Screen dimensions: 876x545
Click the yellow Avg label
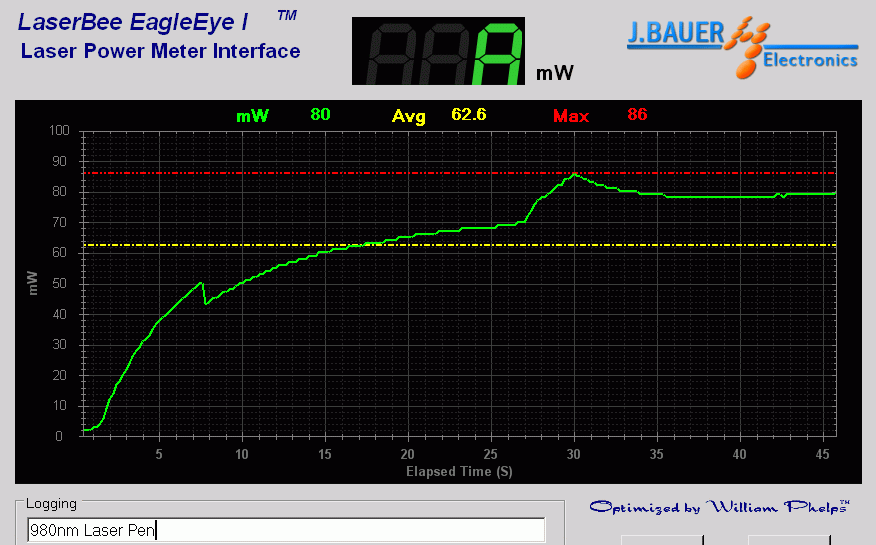coord(408,116)
